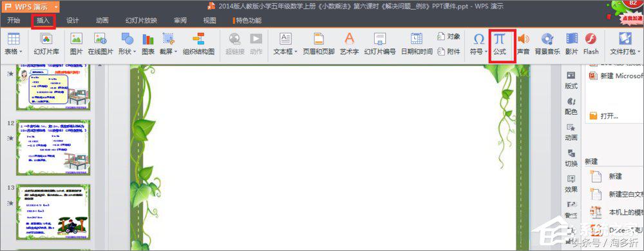The width and height of the screenshot is (644, 251).
Task: Open the 效果 effects panel
Action: pyautogui.click(x=571, y=185)
